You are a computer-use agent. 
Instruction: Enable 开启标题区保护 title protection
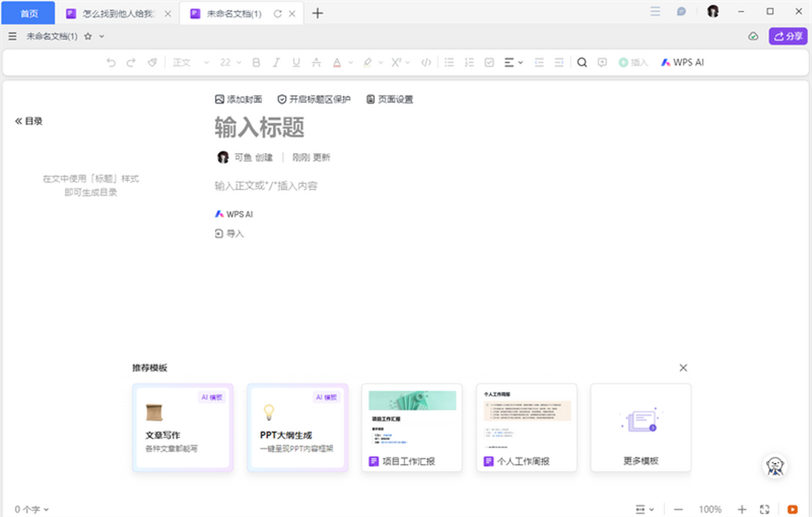click(x=314, y=99)
